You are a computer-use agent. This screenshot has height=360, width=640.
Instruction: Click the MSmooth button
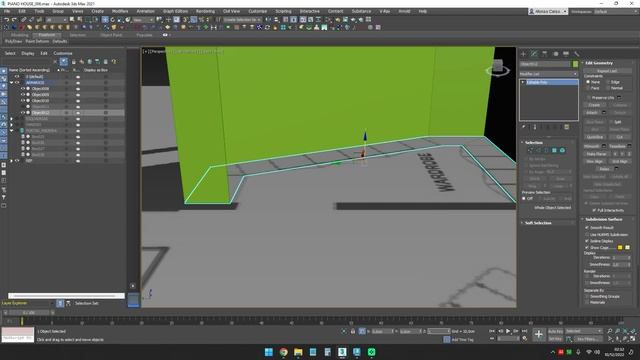click(x=591, y=146)
